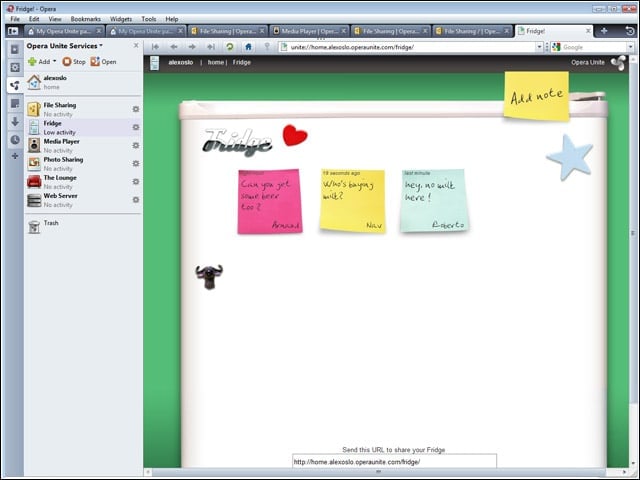Click the Back navigation arrow
This screenshot has height=480, width=640.
pyautogui.click(x=174, y=47)
